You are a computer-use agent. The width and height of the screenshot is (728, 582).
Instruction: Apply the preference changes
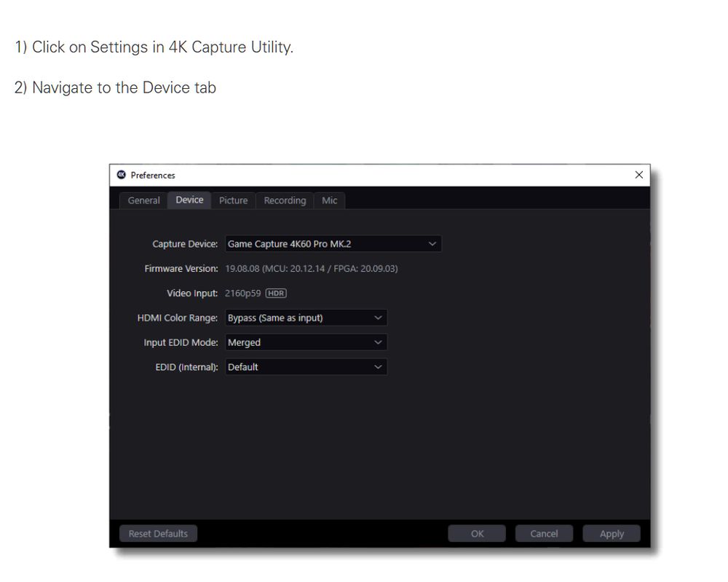tap(612, 534)
